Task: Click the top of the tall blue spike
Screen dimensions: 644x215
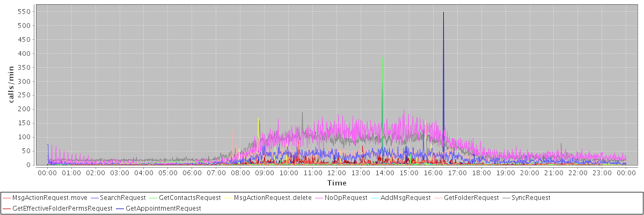Action: [x=443, y=12]
